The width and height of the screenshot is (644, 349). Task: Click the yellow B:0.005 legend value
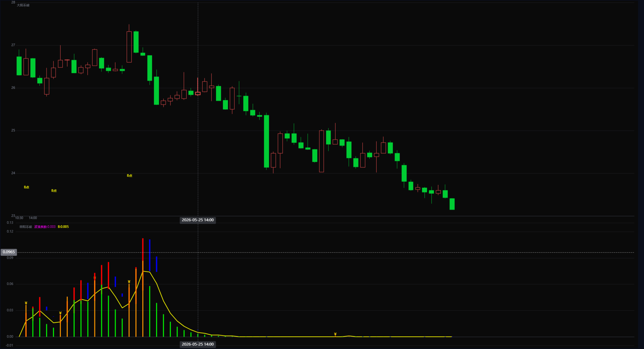click(63, 227)
